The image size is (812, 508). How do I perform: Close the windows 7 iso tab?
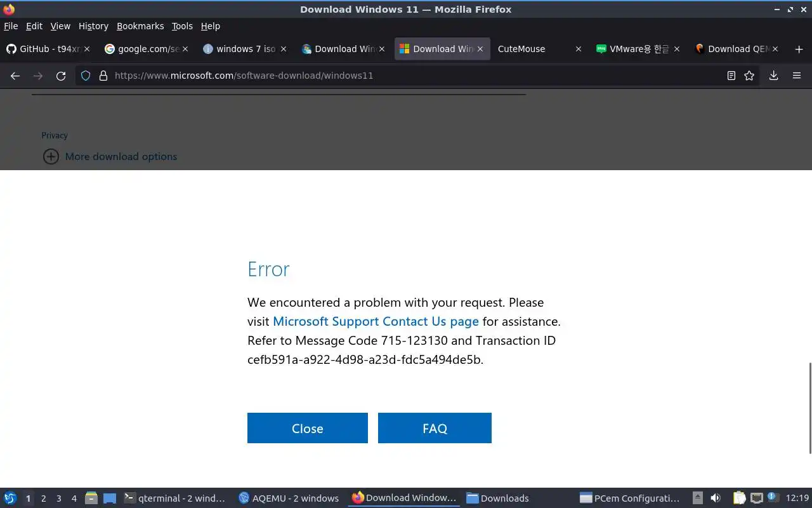point(284,49)
